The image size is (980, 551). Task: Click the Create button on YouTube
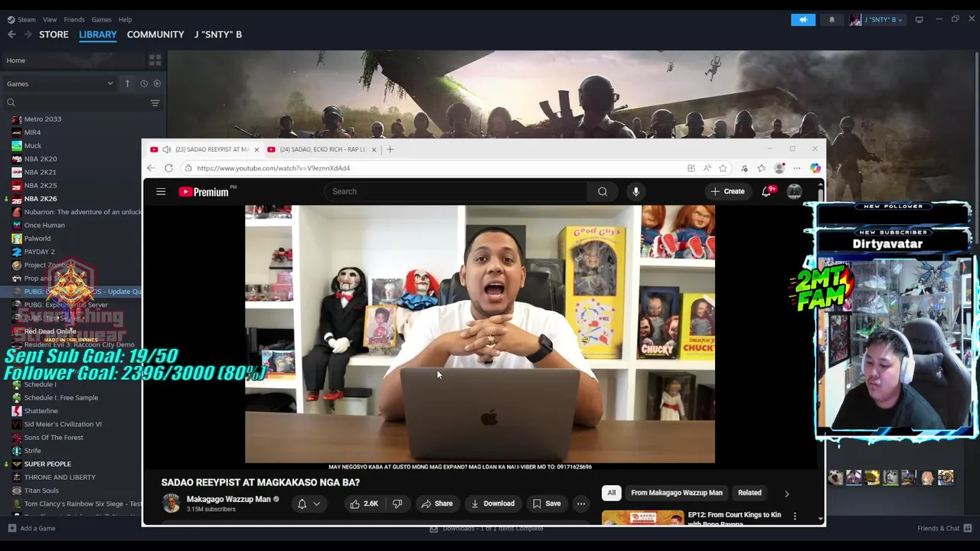click(727, 191)
